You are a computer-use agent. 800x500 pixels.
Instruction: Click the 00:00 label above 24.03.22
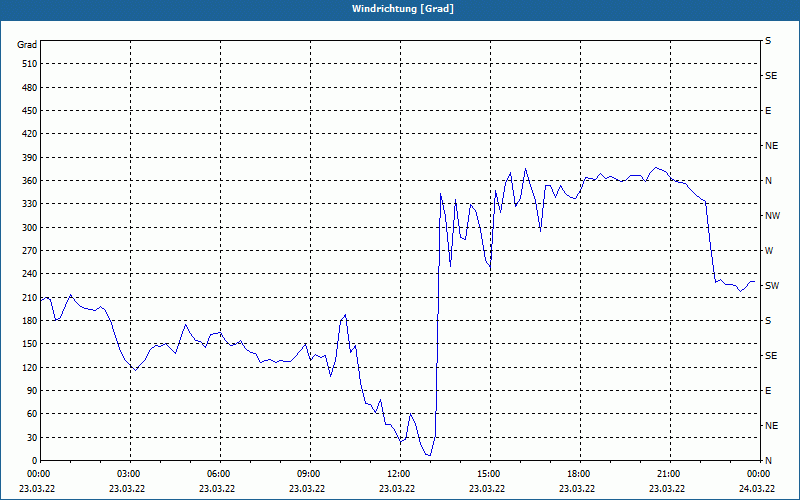[x=759, y=474]
